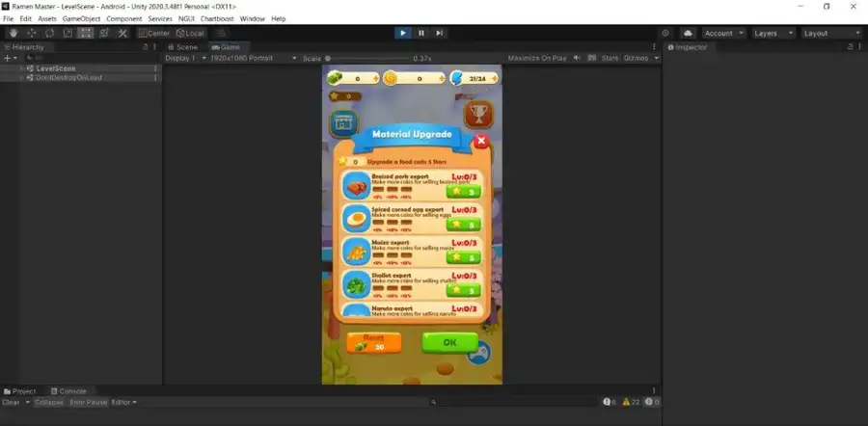Open the GameObject menu
Image resolution: width=868 pixels, height=426 pixels.
(82, 18)
